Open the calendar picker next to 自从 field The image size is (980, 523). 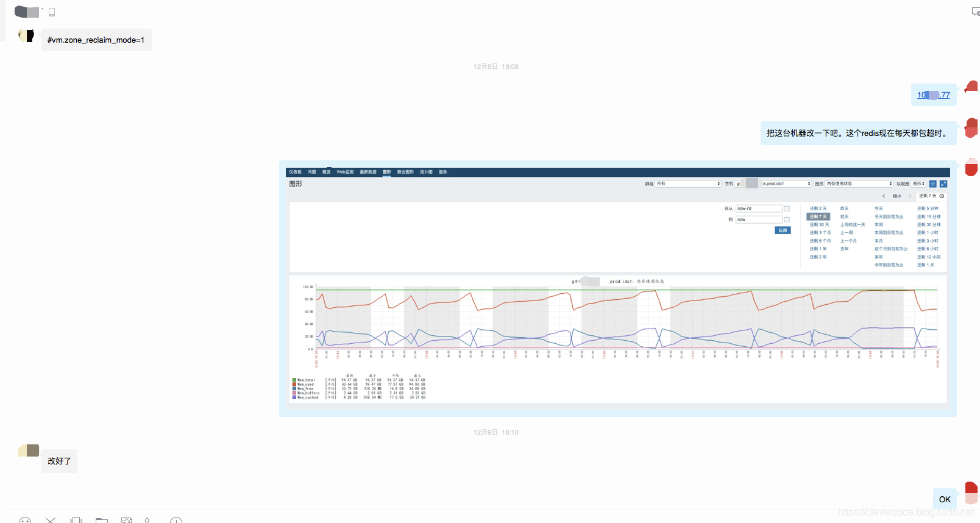point(787,208)
